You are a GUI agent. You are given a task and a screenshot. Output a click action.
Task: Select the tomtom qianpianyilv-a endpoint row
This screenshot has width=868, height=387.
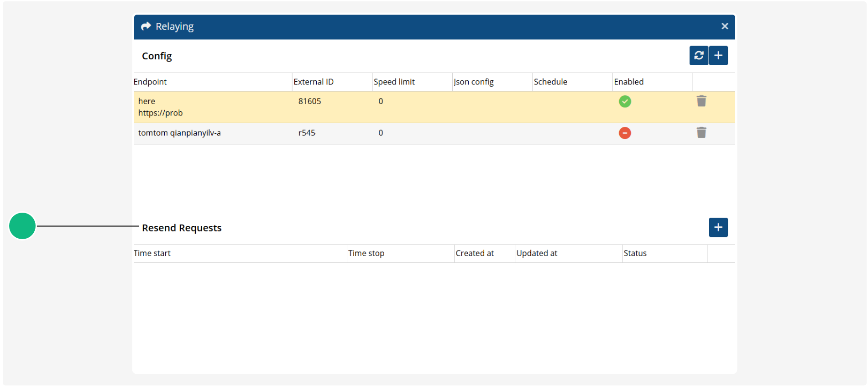point(434,133)
